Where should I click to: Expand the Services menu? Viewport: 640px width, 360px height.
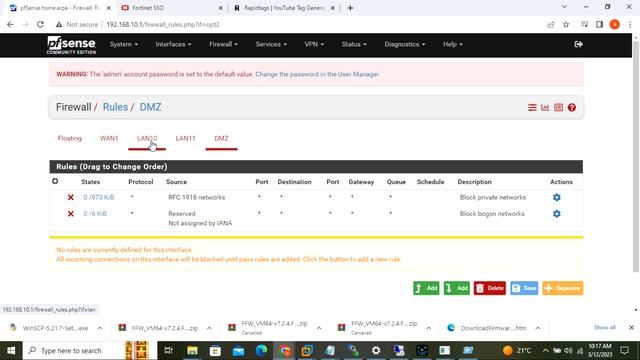click(271, 44)
